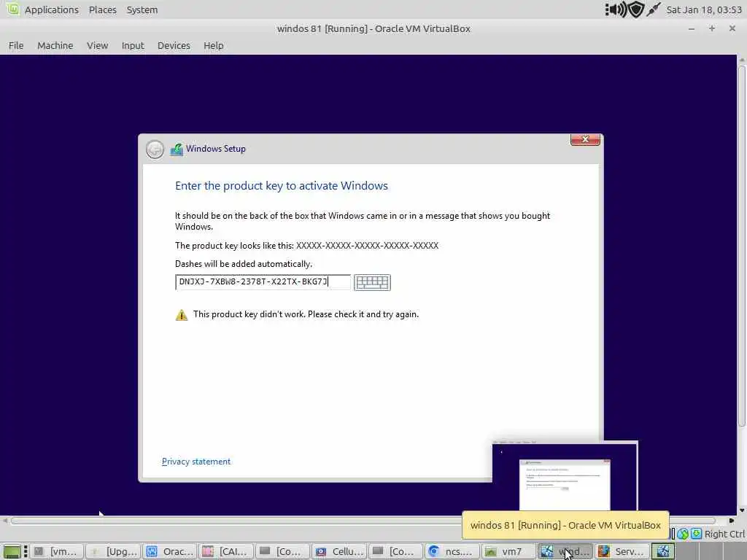Click the green down-arrow keyboard capture status icon
Screen dimensions: 747x560
(x=696, y=534)
